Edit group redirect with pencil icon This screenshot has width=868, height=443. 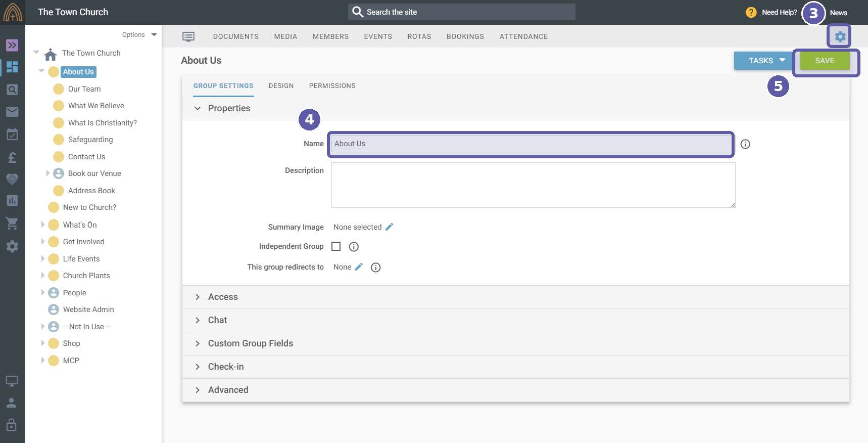(x=359, y=267)
